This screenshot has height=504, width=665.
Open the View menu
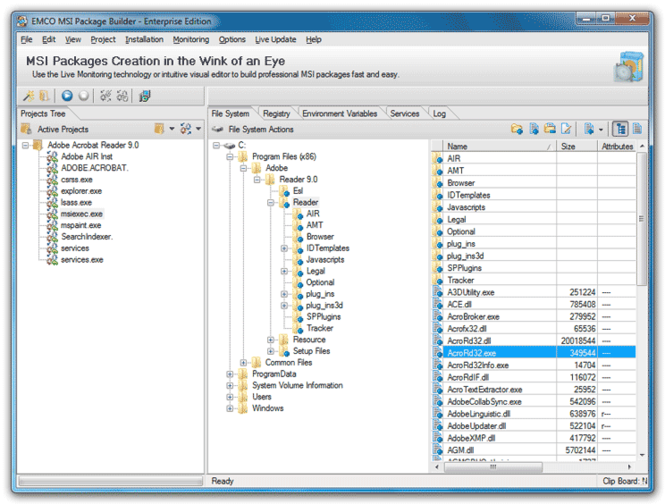click(73, 39)
